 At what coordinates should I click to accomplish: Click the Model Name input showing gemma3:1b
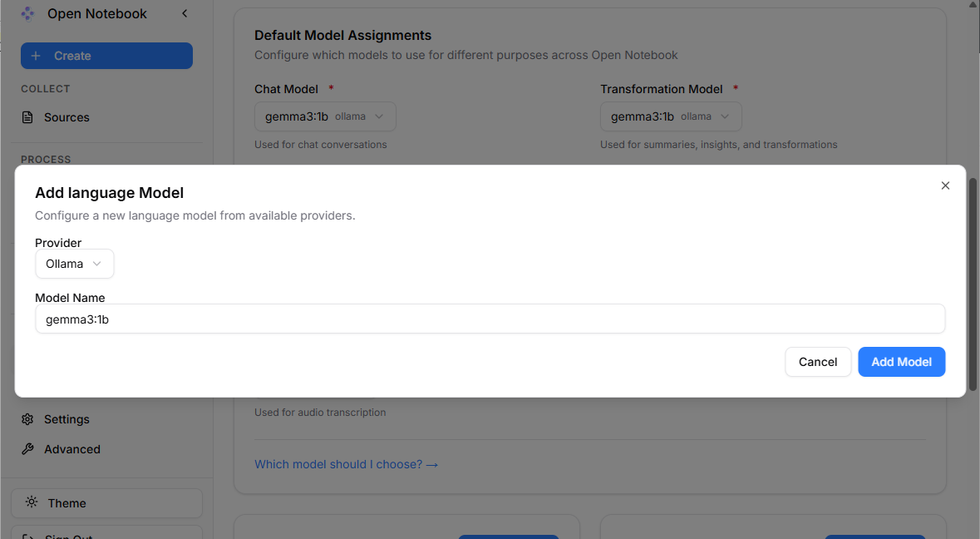[490, 319]
